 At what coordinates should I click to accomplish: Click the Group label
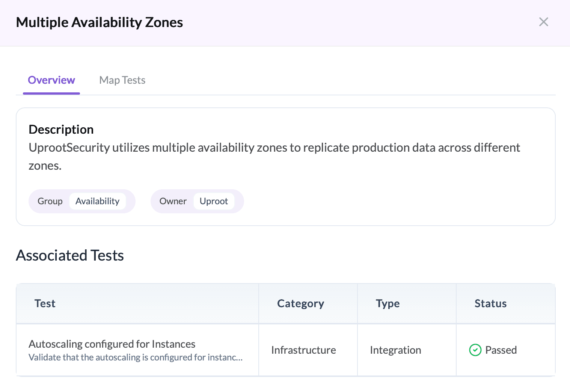point(50,201)
